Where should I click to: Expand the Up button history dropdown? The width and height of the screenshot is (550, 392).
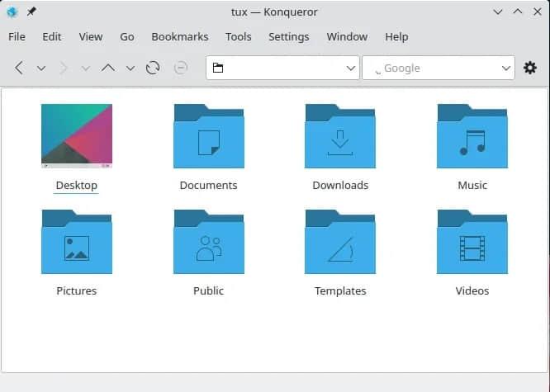coord(130,68)
